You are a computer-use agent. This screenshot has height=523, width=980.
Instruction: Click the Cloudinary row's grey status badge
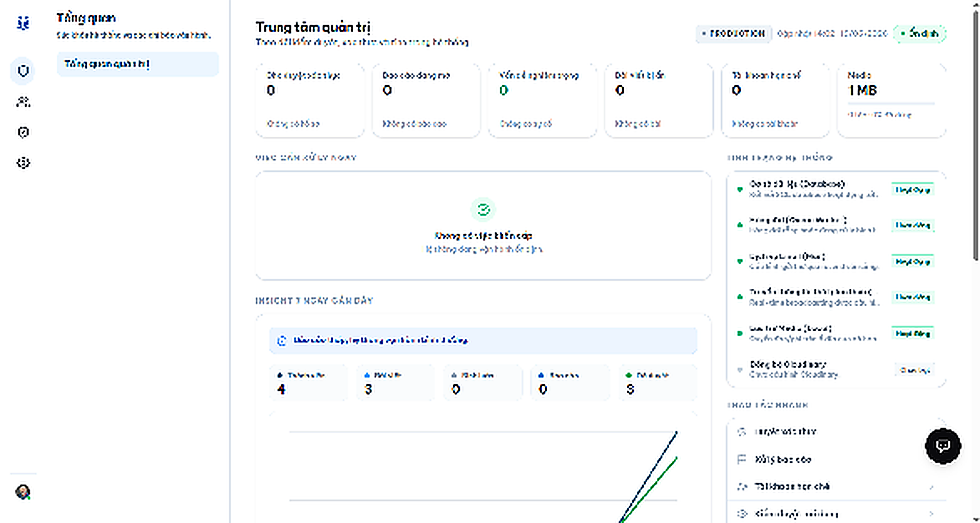coord(915,370)
